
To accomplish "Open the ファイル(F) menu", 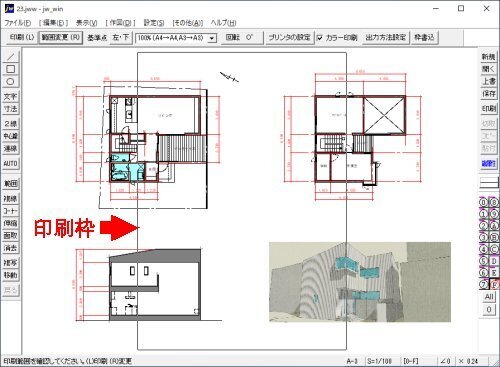I will point(18,23).
